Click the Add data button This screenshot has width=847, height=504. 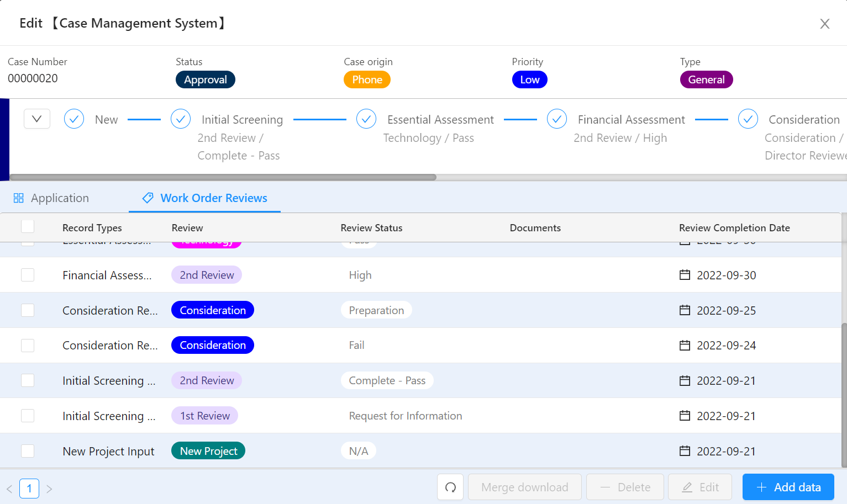coord(788,487)
